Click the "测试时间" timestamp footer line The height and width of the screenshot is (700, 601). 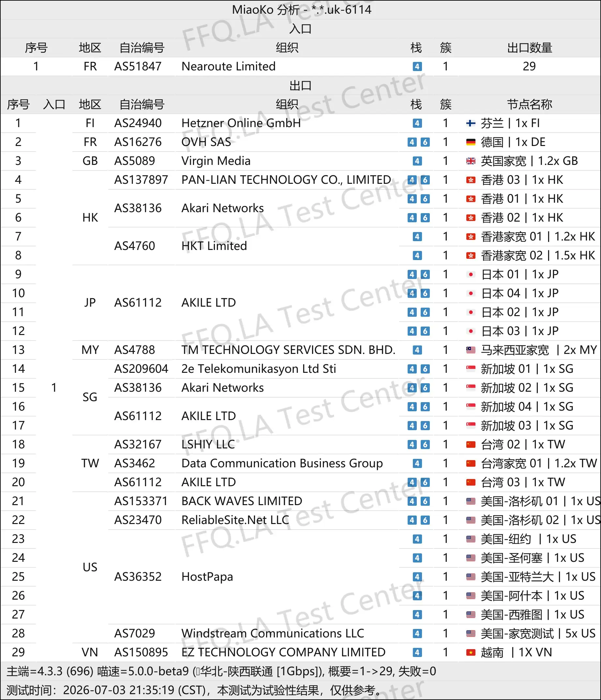point(194,690)
